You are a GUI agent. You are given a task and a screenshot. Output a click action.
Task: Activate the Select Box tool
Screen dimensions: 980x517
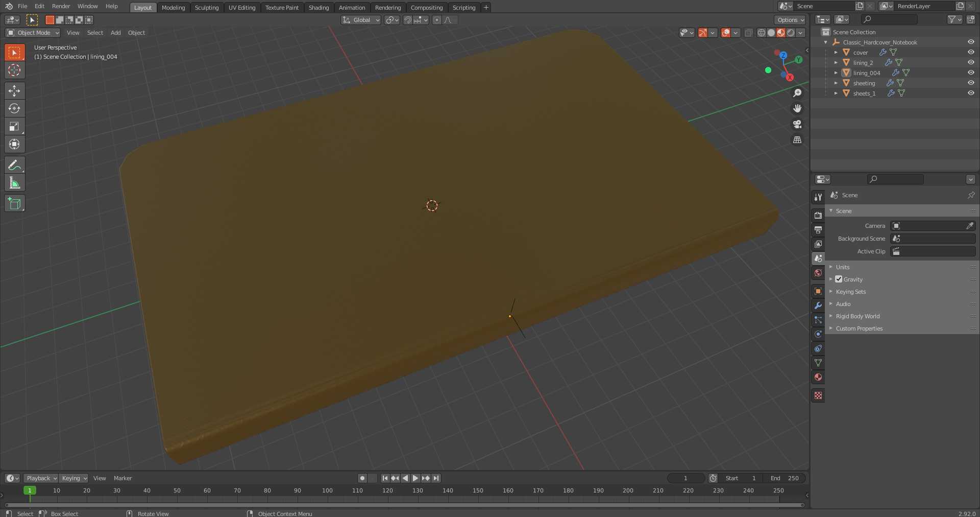coord(14,52)
